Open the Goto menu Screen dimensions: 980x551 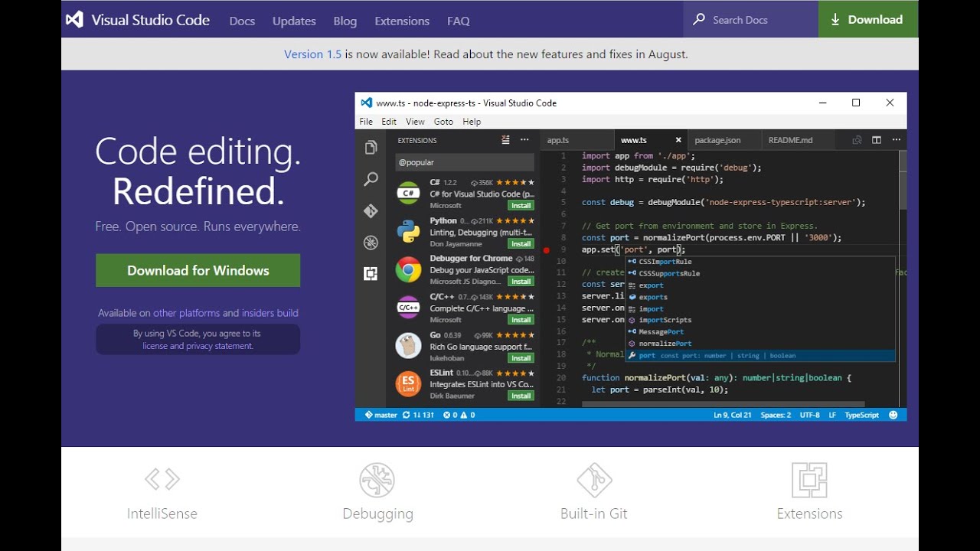pyautogui.click(x=443, y=122)
